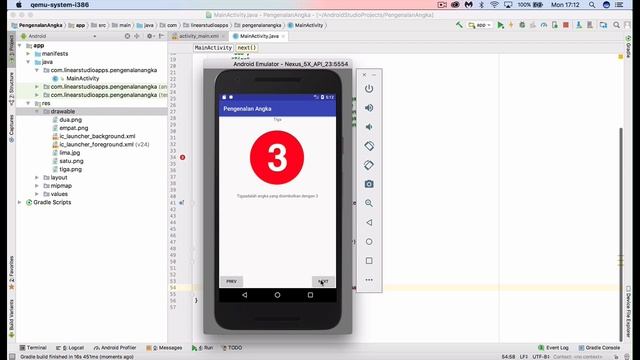
Task: Open macOS Spotlight search icon
Action: [x=592, y=5]
